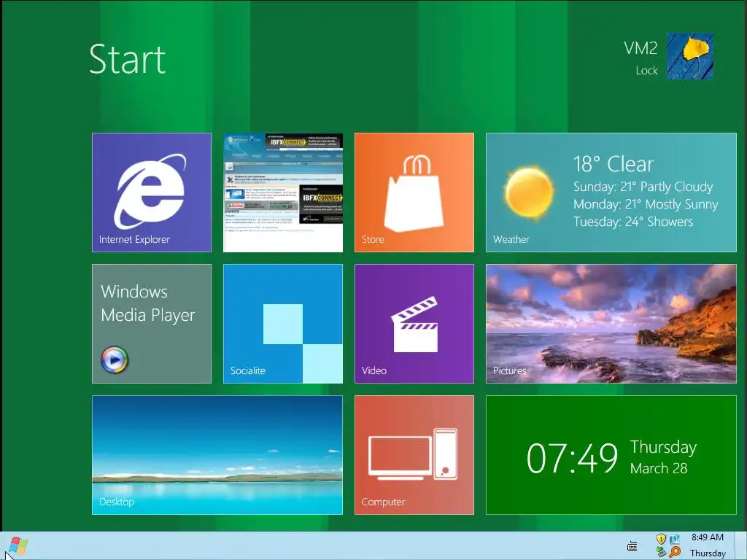The image size is (747, 560).
Task: Launch the Windows Media Player tile
Action: pyautogui.click(x=152, y=324)
